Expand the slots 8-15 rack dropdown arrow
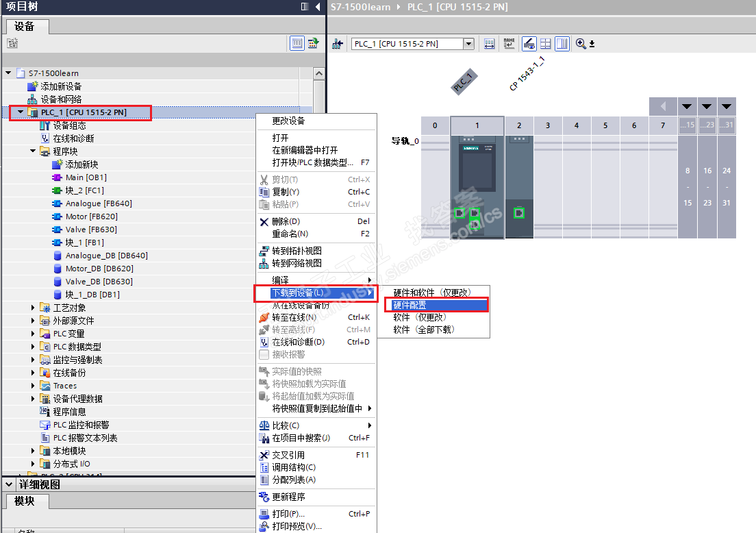Image resolution: width=756 pixels, height=533 pixels. point(687,106)
